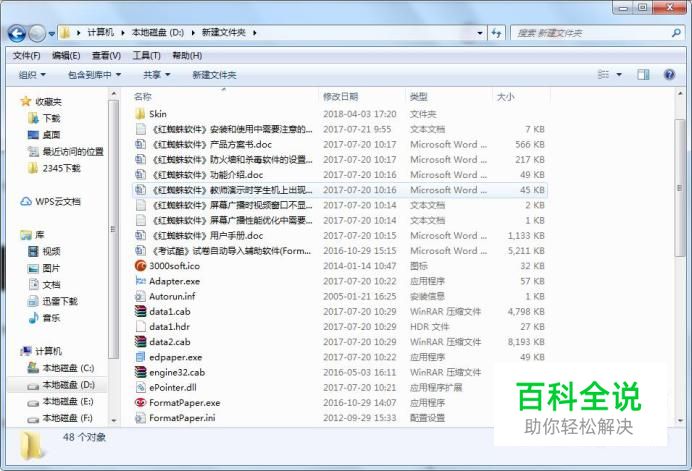692x471 pixels.
Task: Click the Back navigation arrow button
Action: (x=17, y=33)
